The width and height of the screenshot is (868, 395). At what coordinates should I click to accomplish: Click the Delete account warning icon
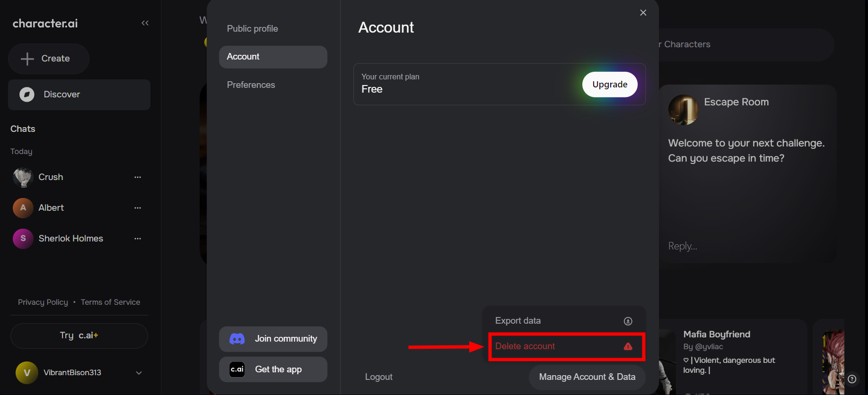point(628,346)
